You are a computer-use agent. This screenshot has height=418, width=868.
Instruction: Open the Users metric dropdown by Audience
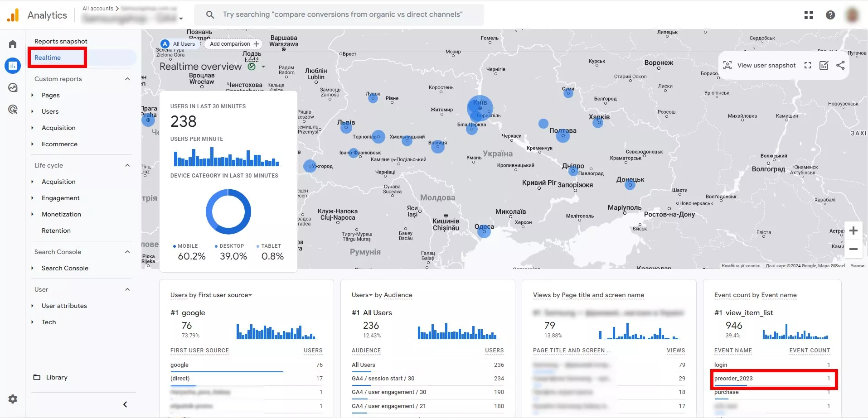(x=362, y=295)
